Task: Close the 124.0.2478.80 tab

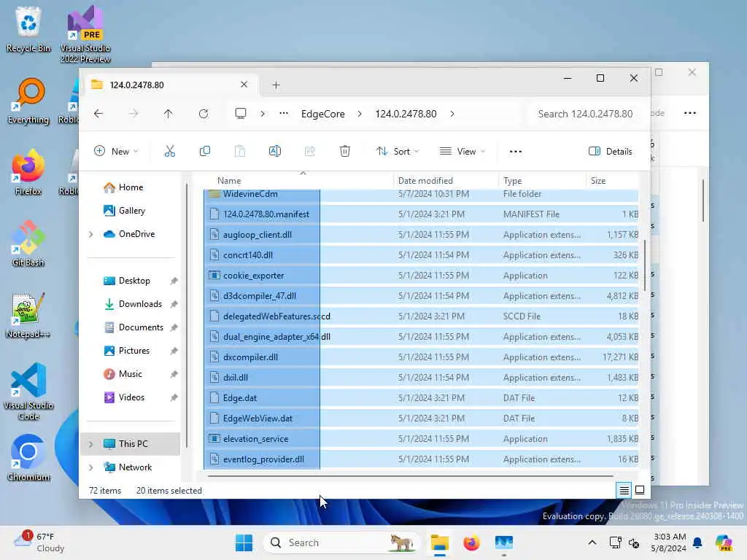Action: click(244, 85)
